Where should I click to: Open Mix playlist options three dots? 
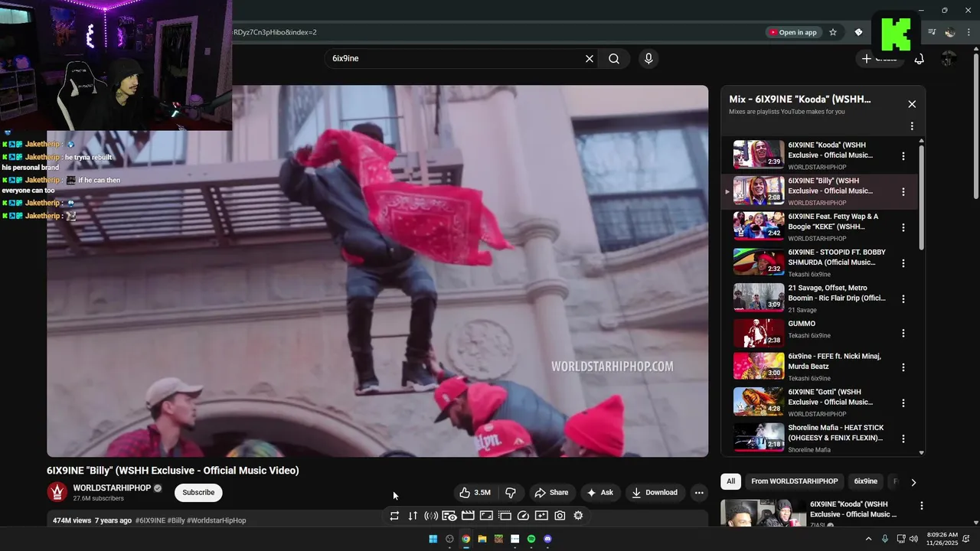912,126
